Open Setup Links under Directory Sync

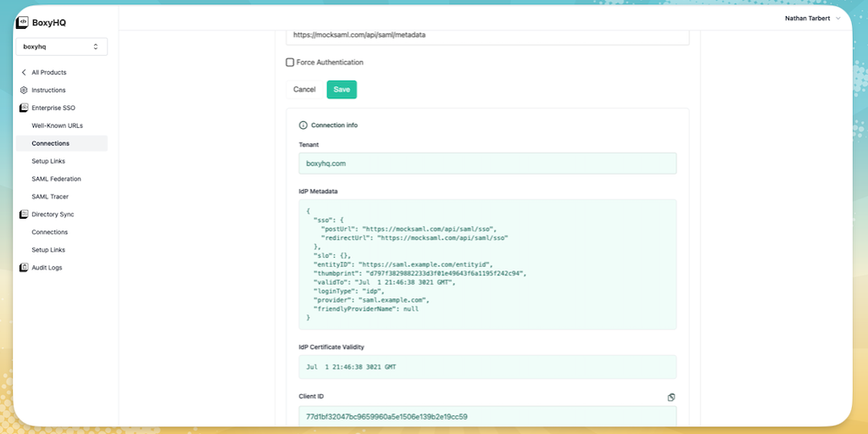click(48, 250)
